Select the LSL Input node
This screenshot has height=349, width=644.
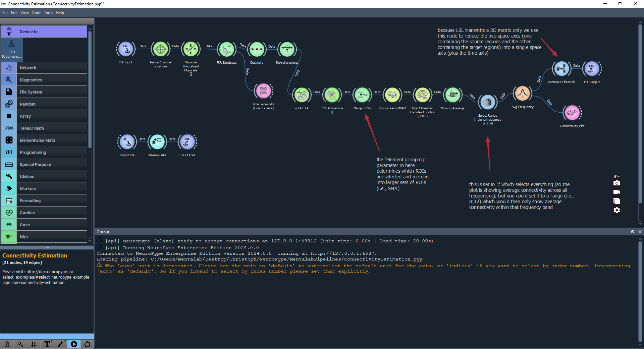(x=126, y=49)
